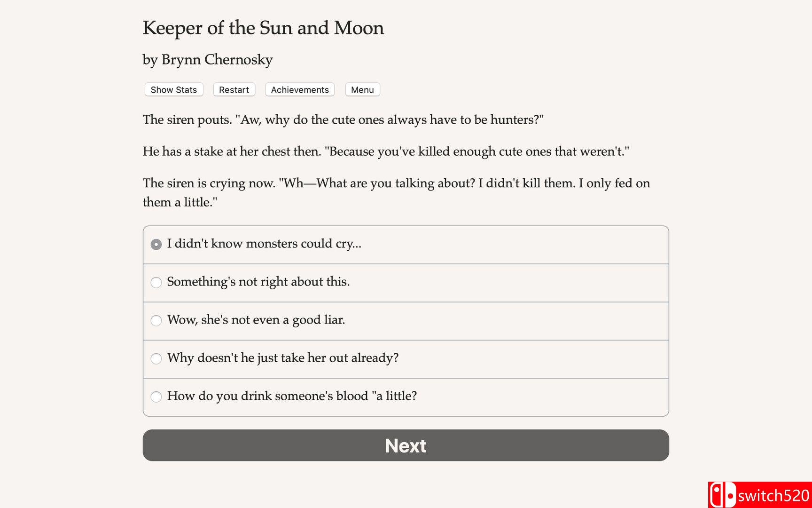Open the Menu button
Screen dimensions: 812x508
point(362,89)
